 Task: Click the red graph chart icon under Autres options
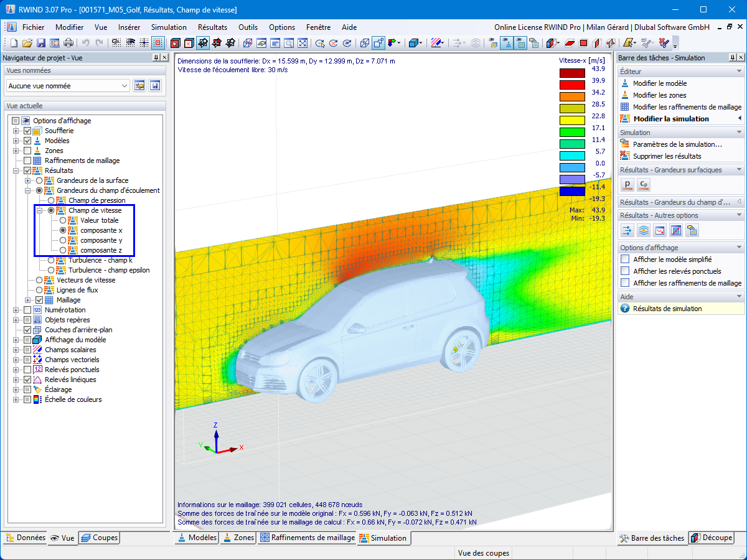point(659,230)
